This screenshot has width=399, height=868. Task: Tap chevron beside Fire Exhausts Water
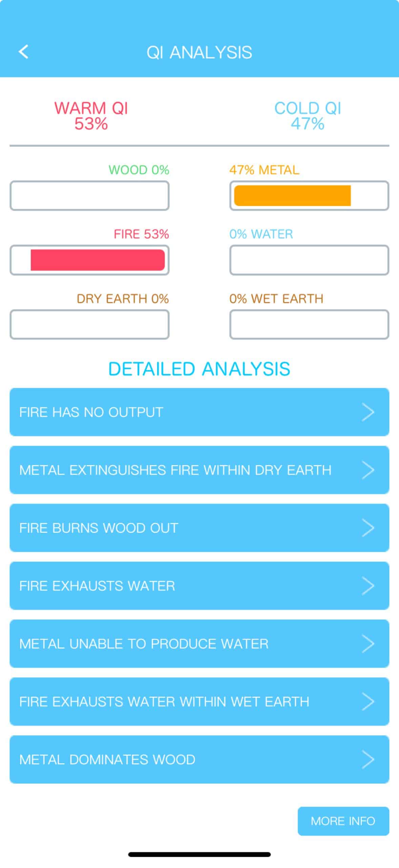pos(368,586)
